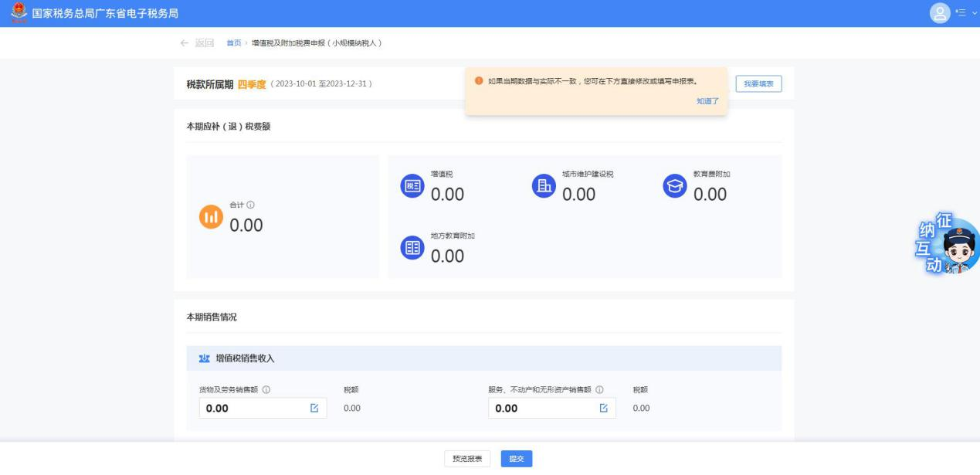Click edit icon in 服务、不动产和无形资产销售额 field
980x475 pixels.
(x=604, y=408)
